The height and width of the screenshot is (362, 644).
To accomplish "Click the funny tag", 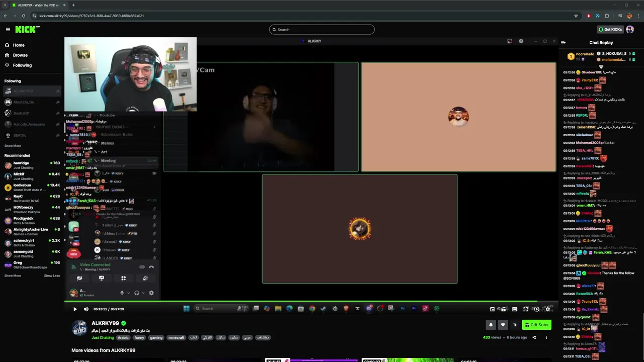I will 139,337.
